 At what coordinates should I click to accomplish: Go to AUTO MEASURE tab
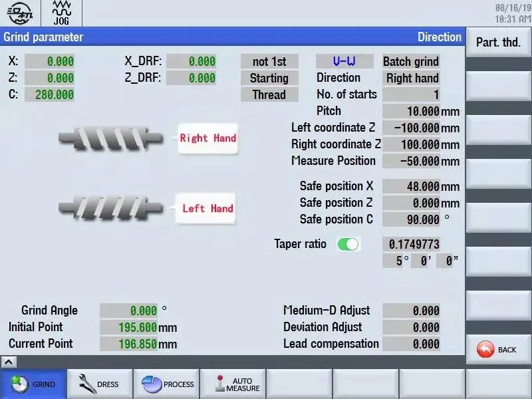(233, 384)
